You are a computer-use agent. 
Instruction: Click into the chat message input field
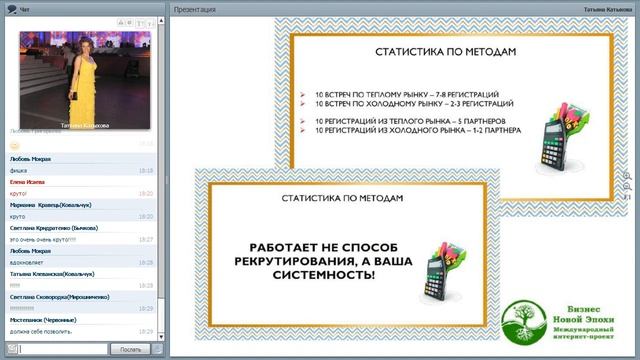63,349
